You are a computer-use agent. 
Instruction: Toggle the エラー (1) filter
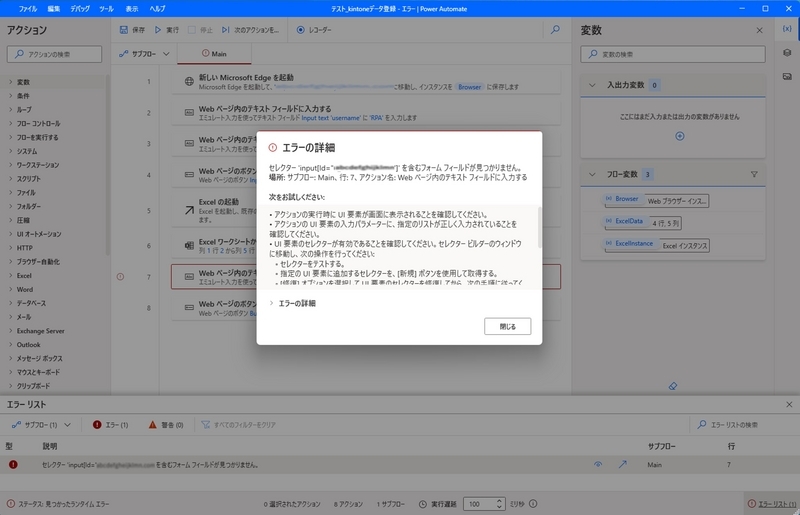110,425
